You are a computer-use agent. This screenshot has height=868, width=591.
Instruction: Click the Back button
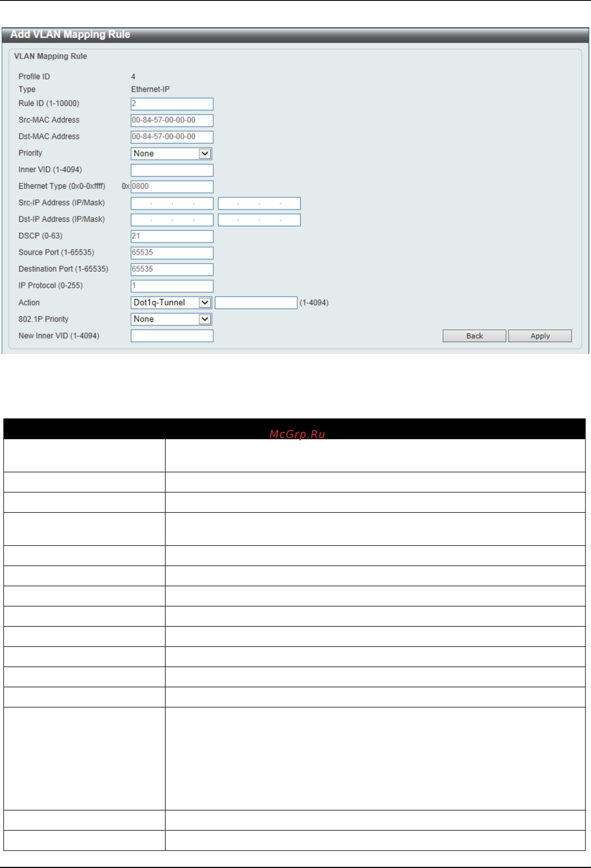(475, 336)
